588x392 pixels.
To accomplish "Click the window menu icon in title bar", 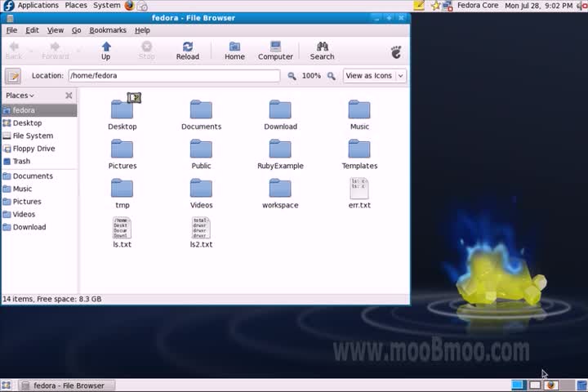I will tap(10, 18).
